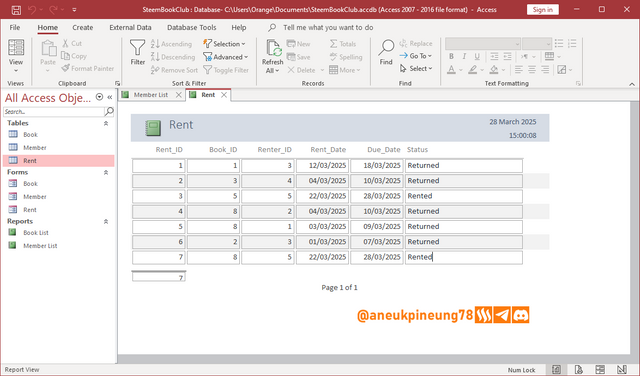Viewport: 640px width, 376px height.
Task: Open the font color dropdown arrow
Action: pos(460,70)
